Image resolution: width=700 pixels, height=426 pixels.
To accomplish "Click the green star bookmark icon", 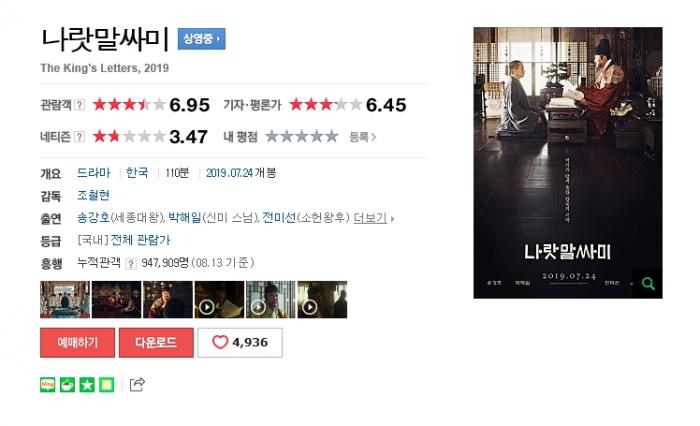I will click(87, 384).
